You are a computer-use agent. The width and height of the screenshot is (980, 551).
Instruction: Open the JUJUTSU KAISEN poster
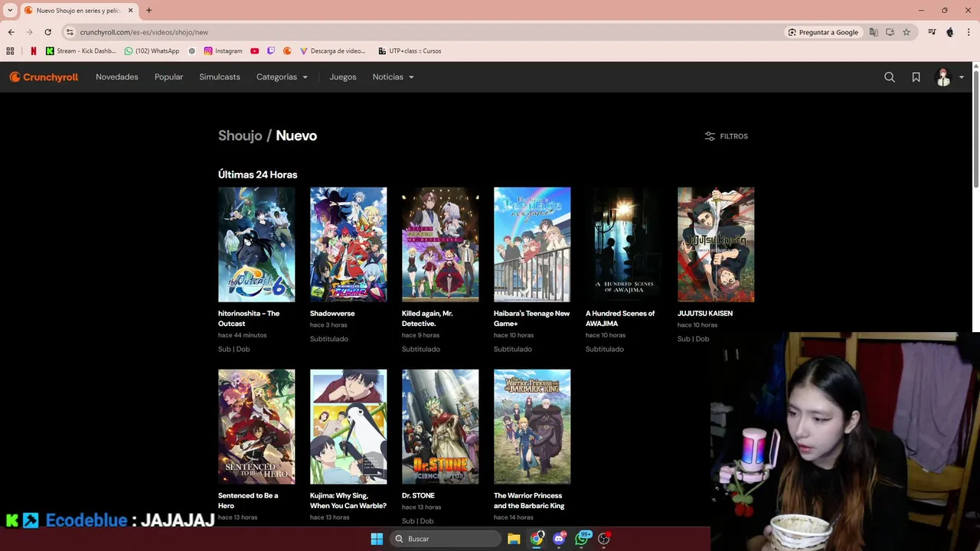pos(716,245)
